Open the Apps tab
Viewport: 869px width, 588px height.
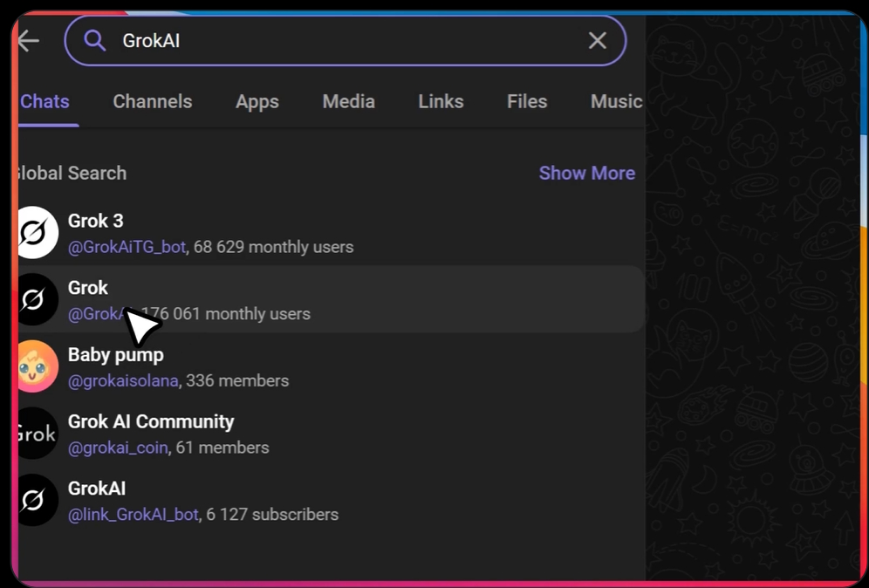tap(257, 101)
